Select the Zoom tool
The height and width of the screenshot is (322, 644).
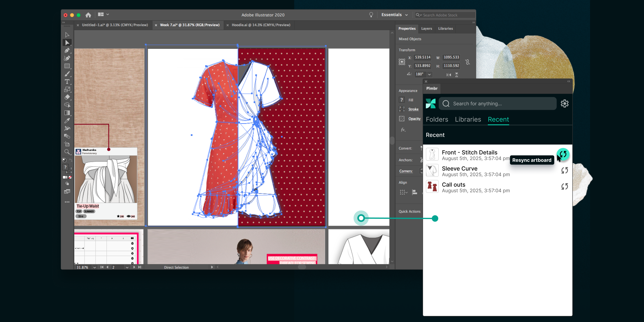(67, 152)
